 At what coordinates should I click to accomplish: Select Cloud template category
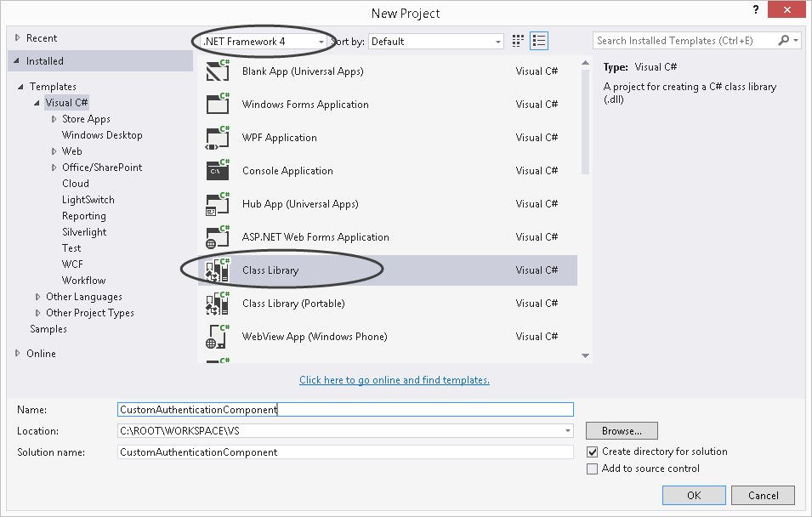pos(76,184)
